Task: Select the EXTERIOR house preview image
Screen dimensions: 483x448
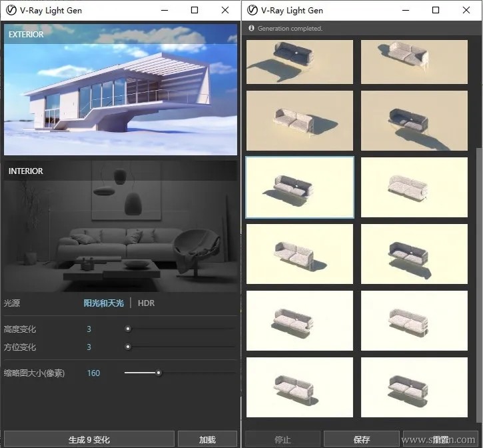Action: 121,89
